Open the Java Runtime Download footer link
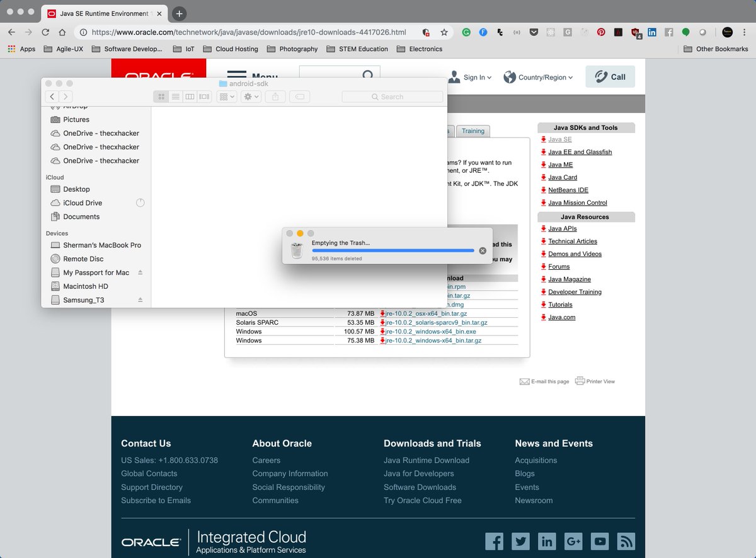 [427, 460]
